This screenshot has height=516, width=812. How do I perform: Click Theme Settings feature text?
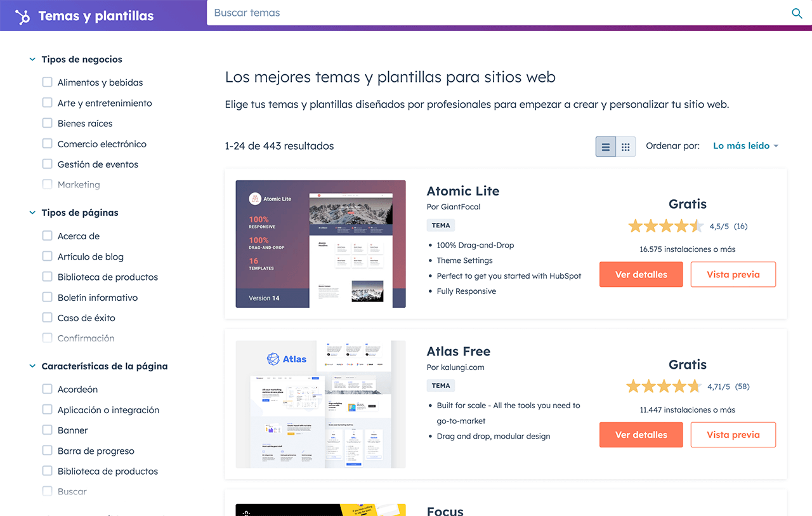464,260
